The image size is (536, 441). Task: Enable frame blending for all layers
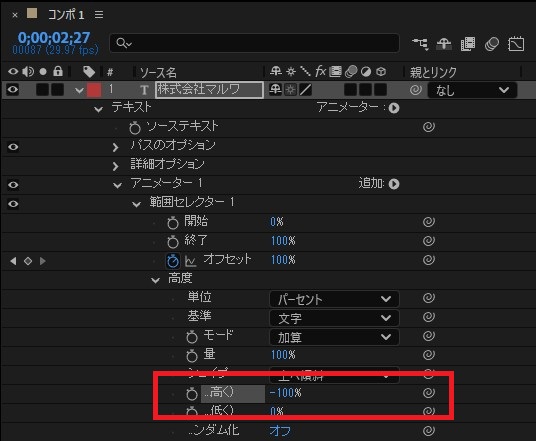pyautogui.click(x=468, y=44)
